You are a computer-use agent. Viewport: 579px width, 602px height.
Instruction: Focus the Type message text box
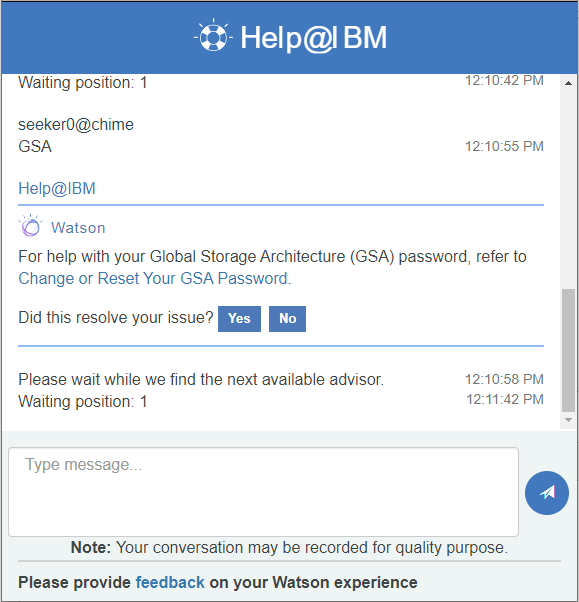pyautogui.click(x=263, y=492)
